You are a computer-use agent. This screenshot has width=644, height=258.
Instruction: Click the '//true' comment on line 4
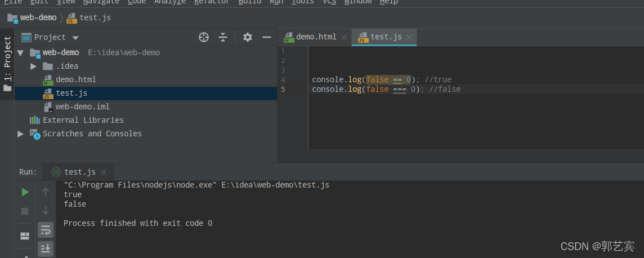coord(438,79)
